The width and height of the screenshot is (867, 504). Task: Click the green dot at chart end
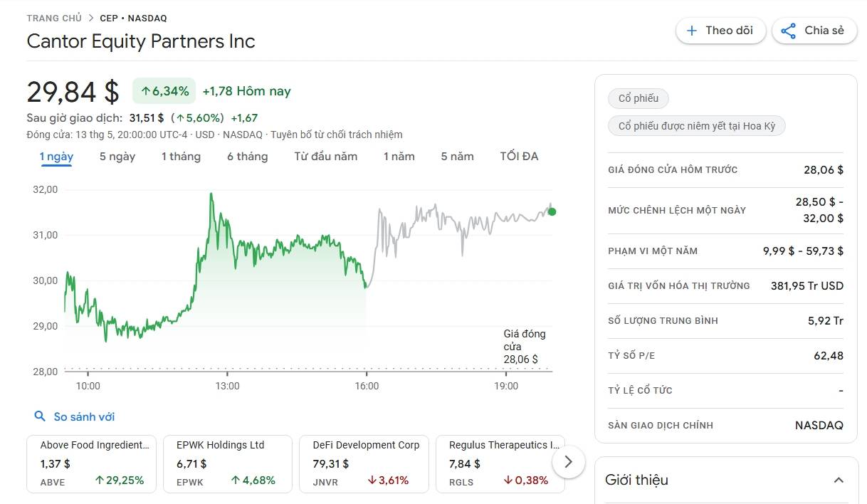pyautogui.click(x=552, y=211)
